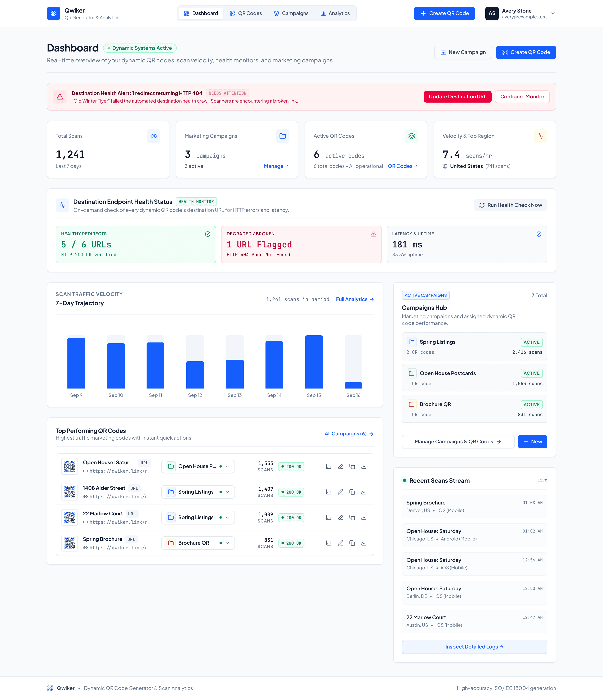The image size is (603, 700).
Task: Click the Healthy Redirects check-circle icon
Action: [x=207, y=234]
